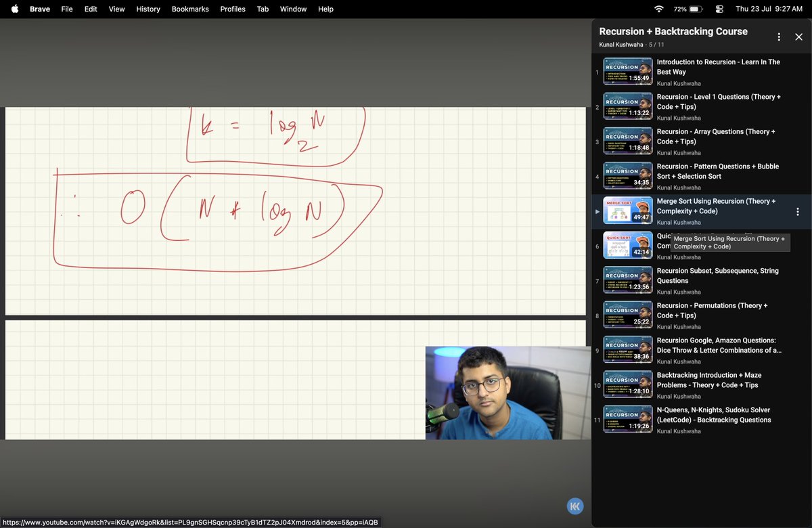Screen dimensions: 812x528
Task: Open the Quick Sort video thumbnail
Action: pyautogui.click(x=628, y=246)
